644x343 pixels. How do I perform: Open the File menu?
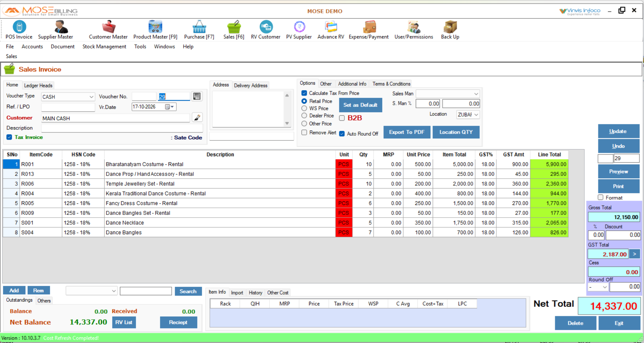(10, 46)
